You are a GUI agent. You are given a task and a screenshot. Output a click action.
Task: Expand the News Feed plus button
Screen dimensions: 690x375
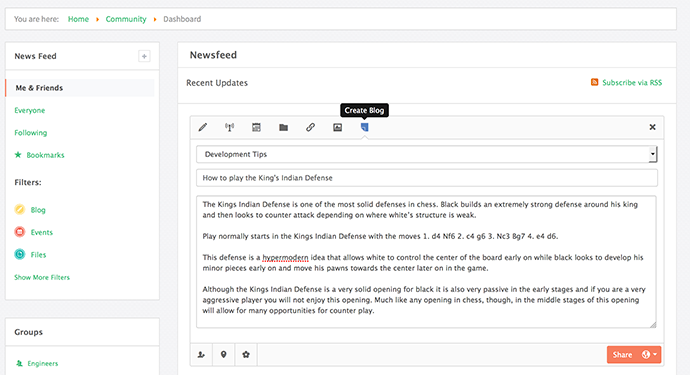[x=144, y=56]
